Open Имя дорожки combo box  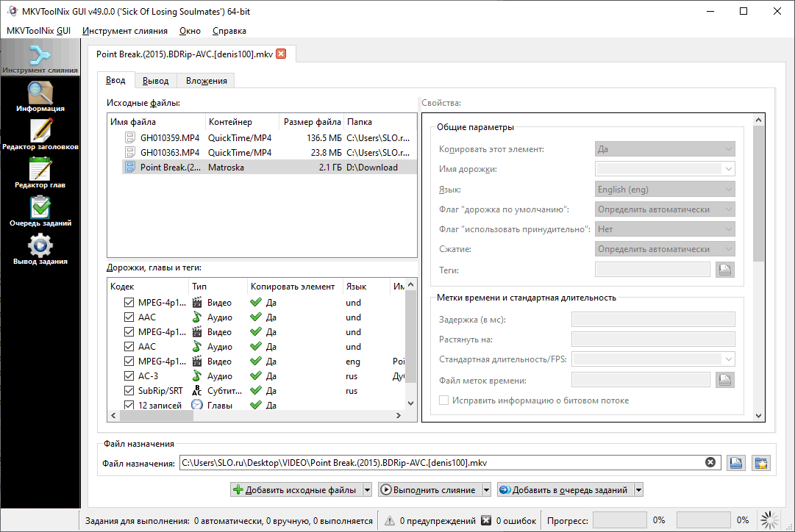(x=665, y=169)
